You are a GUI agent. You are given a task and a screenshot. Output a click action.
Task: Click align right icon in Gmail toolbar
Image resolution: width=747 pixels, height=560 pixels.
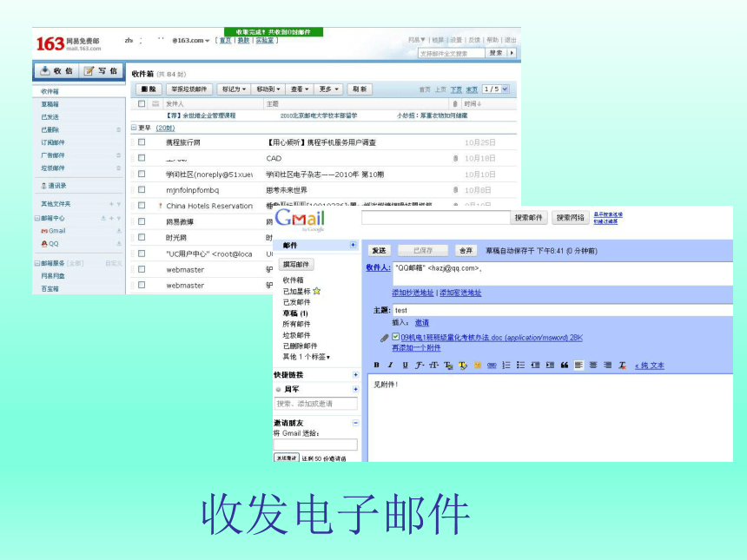coord(607,365)
